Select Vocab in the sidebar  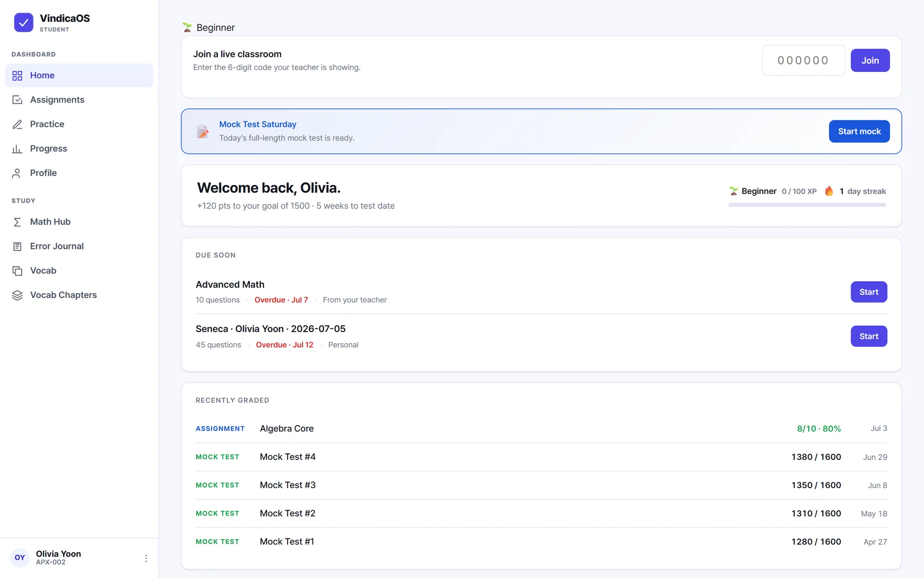[79, 271]
